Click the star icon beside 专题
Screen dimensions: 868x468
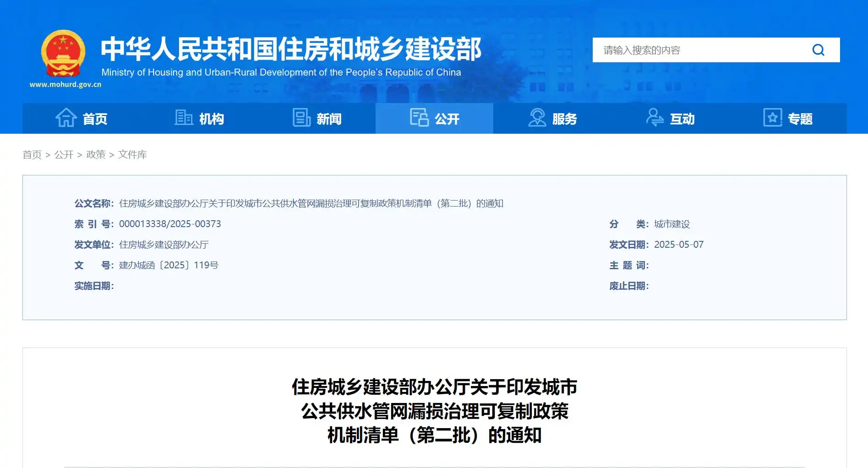coord(772,118)
